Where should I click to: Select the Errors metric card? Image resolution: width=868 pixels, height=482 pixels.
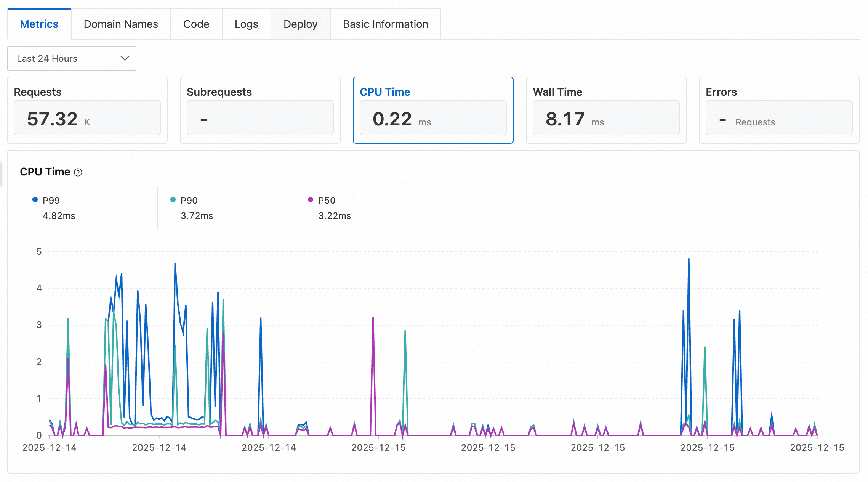pyautogui.click(x=779, y=110)
